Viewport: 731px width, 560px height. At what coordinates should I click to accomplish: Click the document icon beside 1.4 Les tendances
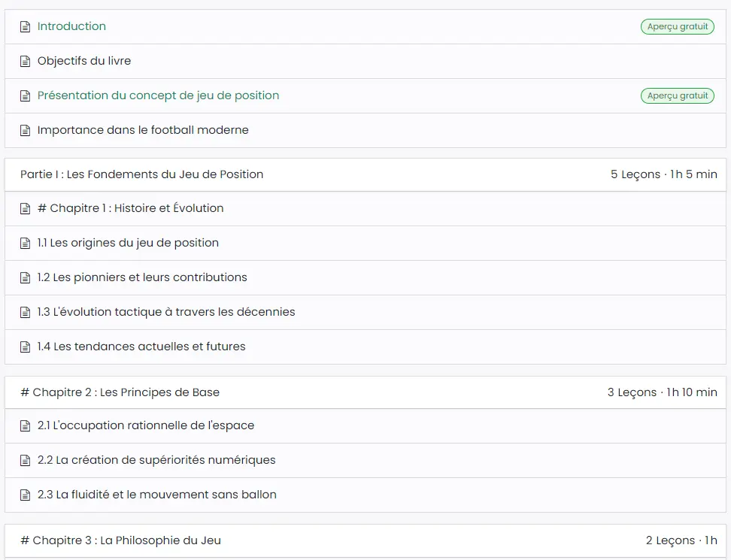click(x=25, y=347)
